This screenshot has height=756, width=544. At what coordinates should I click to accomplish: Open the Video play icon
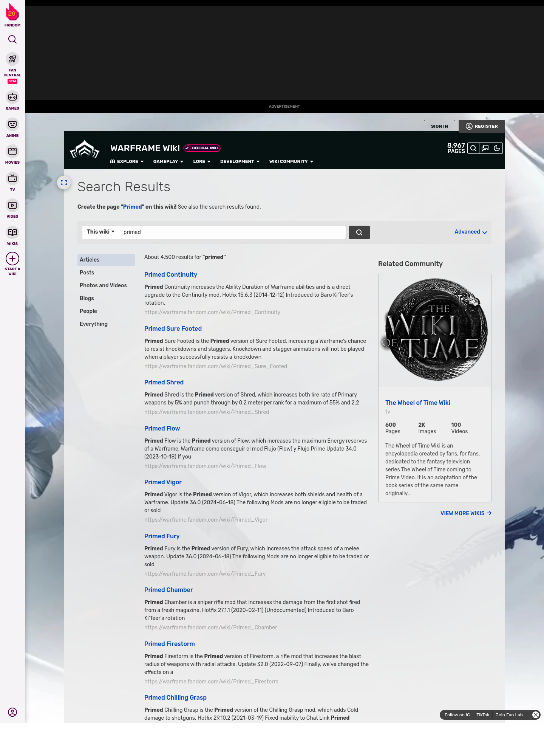[12, 205]
